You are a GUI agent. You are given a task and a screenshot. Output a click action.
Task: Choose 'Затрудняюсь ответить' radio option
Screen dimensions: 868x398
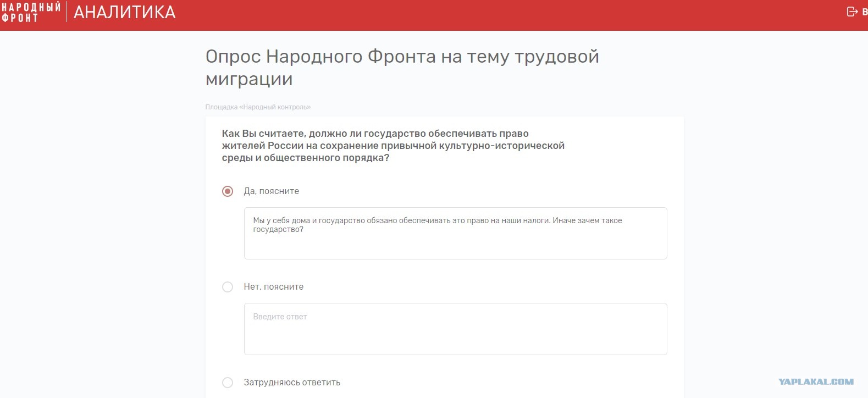coord(228,383)
